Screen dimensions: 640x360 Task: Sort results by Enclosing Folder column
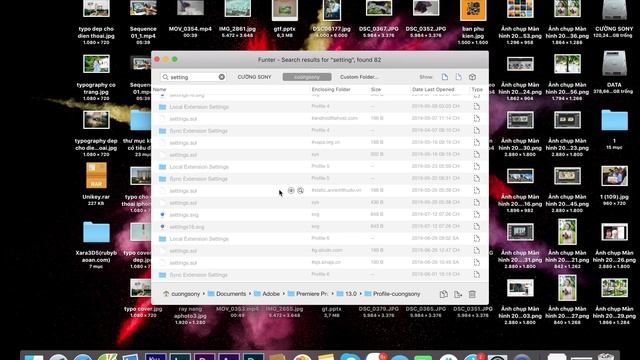[331, 89]
